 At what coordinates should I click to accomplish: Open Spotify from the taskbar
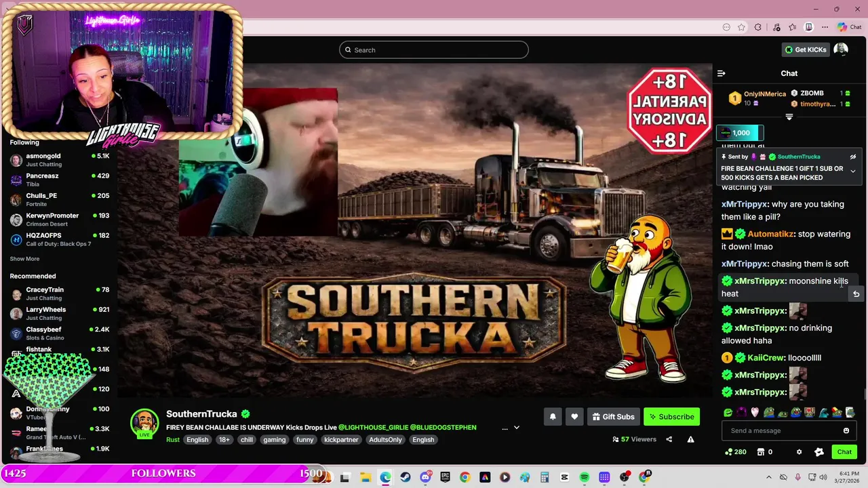tap(585, 478)
